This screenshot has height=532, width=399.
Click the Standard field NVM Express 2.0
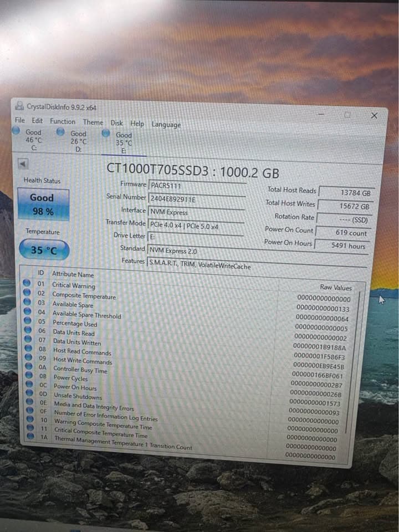click(x=257, y=254)
